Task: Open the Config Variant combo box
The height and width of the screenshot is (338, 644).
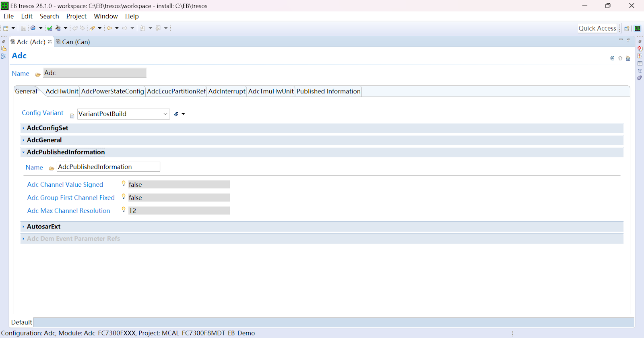Action: tap(124, 114)
